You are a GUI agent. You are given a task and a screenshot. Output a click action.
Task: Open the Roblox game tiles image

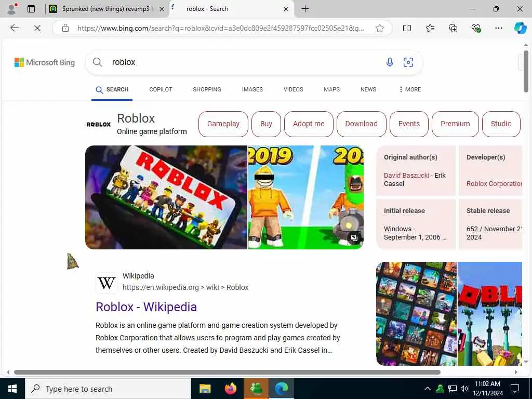pyautogui.click(x=416, y=313)
